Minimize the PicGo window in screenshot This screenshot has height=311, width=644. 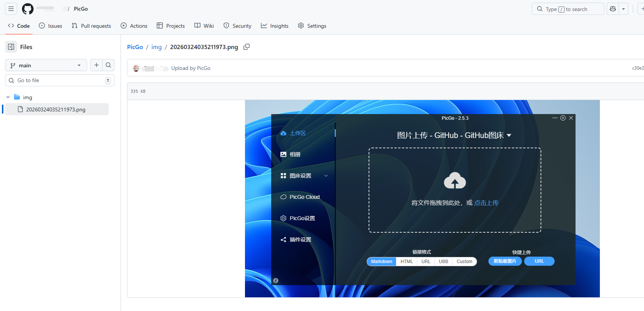pos(555,118)
